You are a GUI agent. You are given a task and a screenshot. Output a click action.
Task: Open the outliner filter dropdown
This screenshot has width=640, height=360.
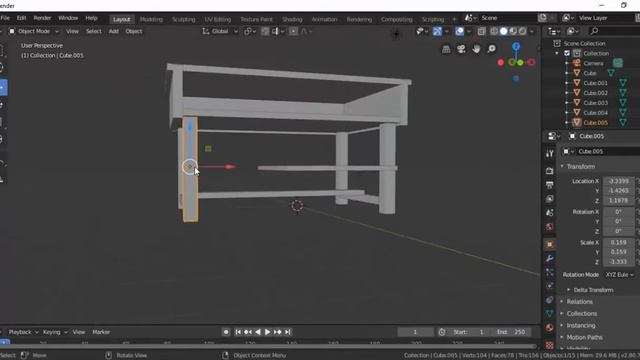pyautogui.click(x=573, y=31)
